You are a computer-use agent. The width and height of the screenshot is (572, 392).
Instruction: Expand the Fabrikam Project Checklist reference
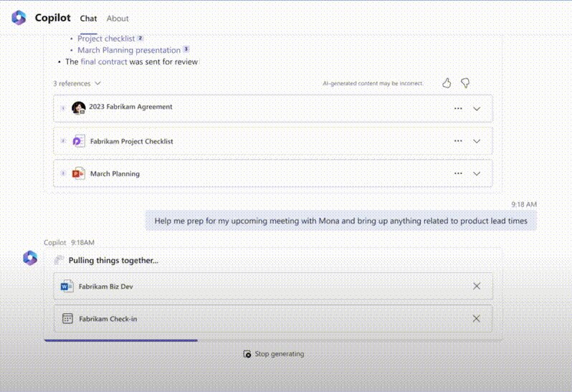click(x=477, y=141)
